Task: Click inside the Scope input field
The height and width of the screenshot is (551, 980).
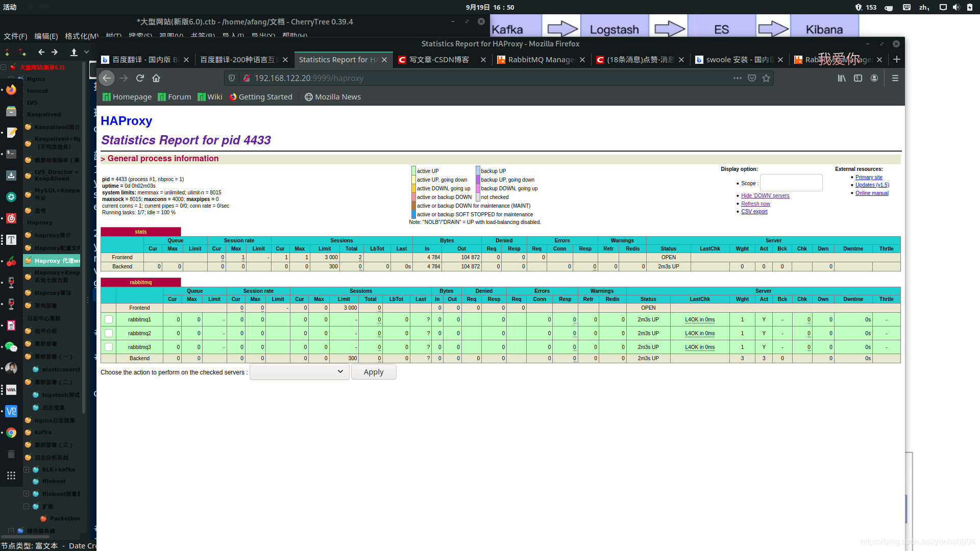Action: [791, 183]
